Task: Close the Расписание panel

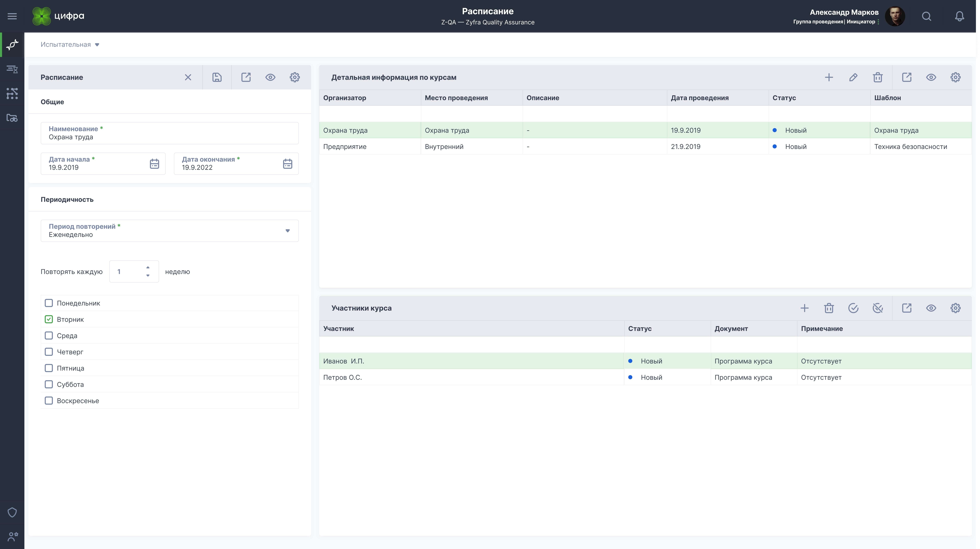Action: tap(188, 77)
